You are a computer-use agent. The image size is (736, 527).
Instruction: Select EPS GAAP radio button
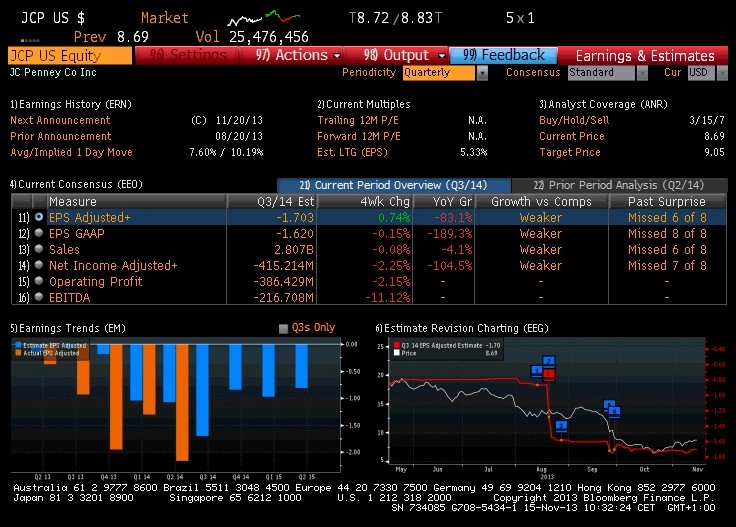(x=39, y=233)
